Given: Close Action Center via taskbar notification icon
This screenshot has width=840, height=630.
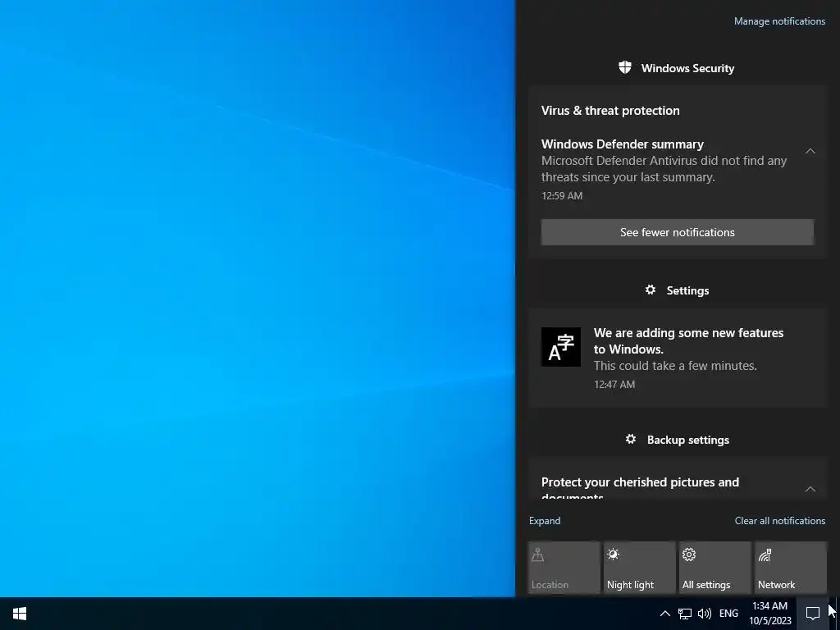Looking at the screenshot, I should coord(813,614).
